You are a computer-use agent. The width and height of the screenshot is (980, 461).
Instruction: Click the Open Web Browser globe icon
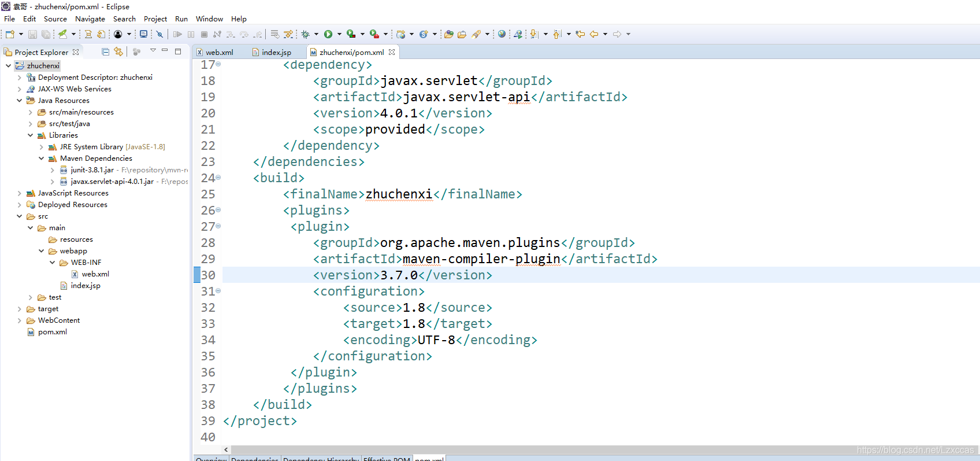pos(502,34)
